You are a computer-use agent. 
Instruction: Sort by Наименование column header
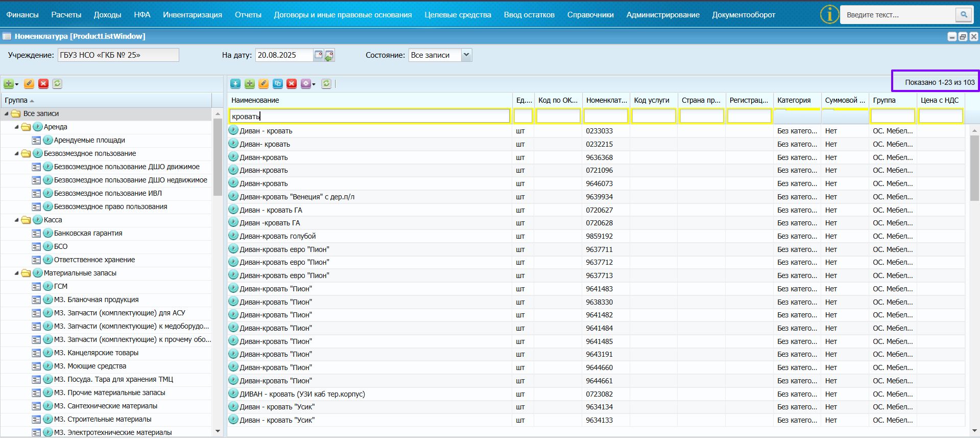tap(370, 100)
